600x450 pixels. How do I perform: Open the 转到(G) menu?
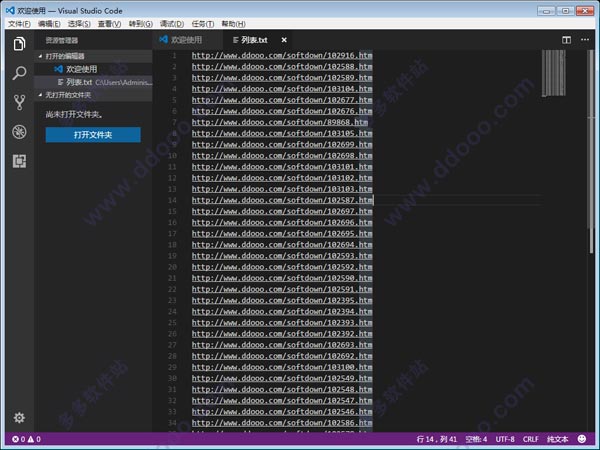coord(140,24)
